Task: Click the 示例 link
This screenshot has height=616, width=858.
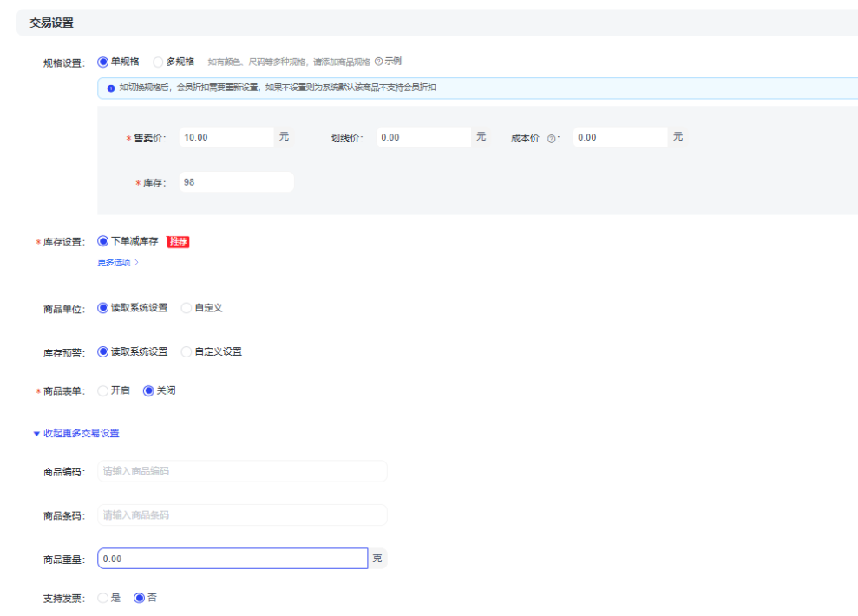Action: 393,62
